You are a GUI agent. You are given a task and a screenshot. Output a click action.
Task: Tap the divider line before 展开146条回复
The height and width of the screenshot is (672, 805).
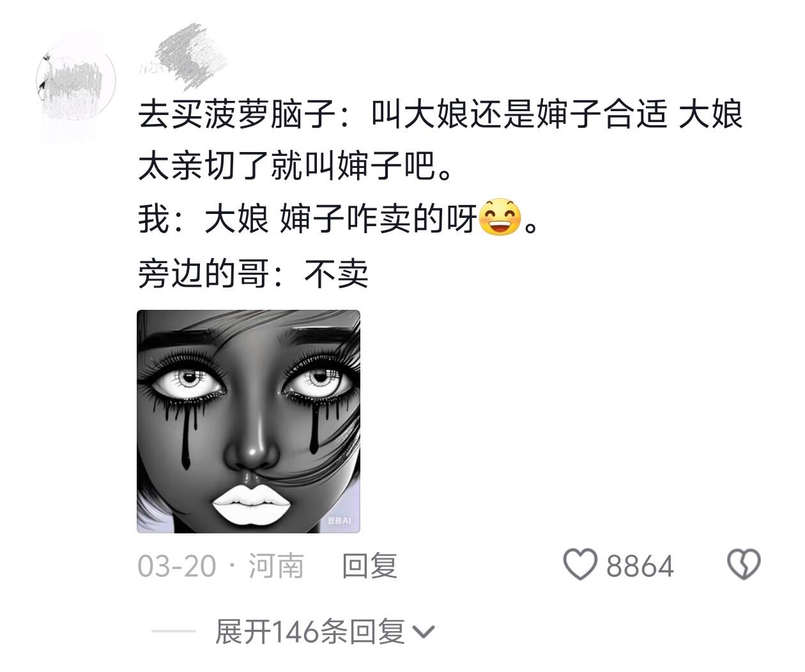point(174,632)
